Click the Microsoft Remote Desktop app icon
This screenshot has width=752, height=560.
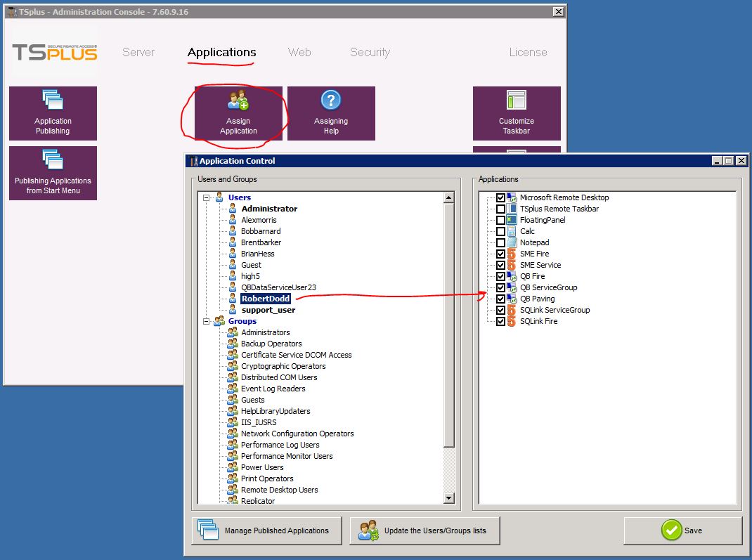512,197
